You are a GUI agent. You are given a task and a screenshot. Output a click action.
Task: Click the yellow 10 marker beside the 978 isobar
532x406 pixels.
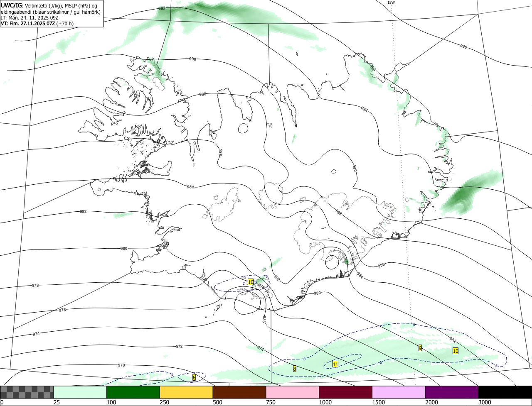tap(251, 282)
